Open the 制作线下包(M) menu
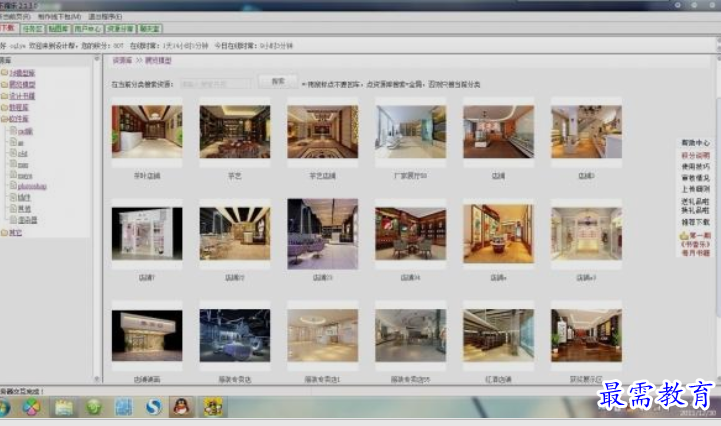The image size is (721, 426). click(x=59, y=17)
